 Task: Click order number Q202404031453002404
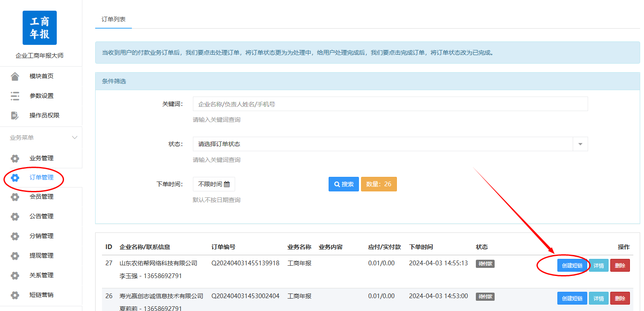pos(245,296)
